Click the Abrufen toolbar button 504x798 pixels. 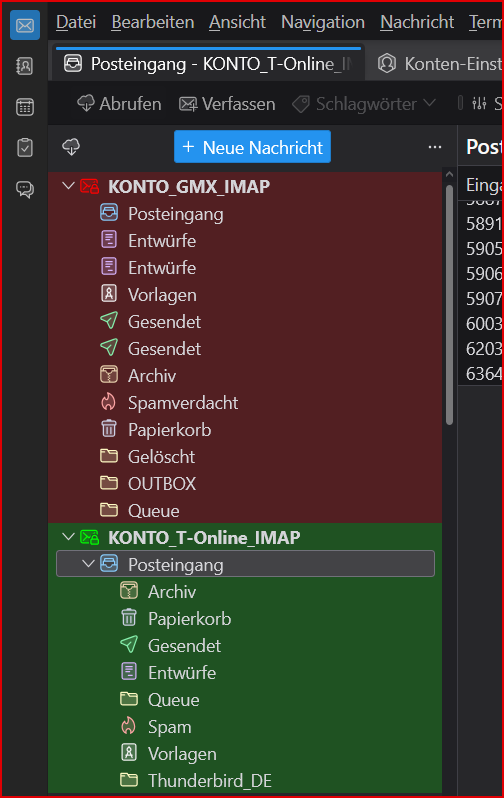point(119,104)
